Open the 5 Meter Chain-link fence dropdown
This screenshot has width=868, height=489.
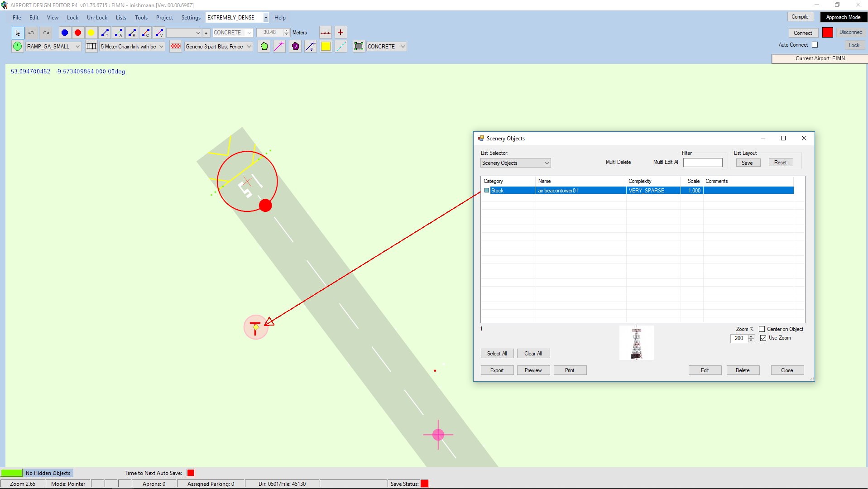(161, 46)
